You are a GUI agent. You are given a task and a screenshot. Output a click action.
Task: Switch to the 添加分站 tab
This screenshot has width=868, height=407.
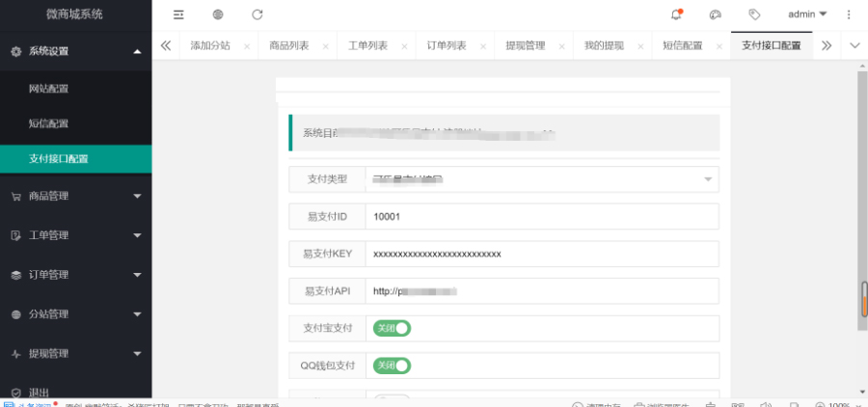(x=210, y=46)
